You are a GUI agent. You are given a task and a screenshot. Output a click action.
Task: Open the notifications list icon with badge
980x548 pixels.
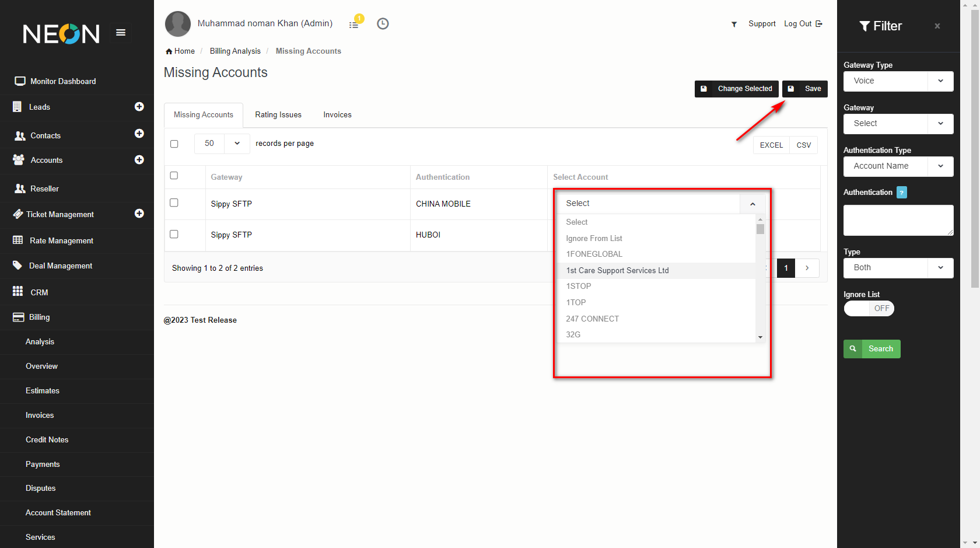point(354,24)
